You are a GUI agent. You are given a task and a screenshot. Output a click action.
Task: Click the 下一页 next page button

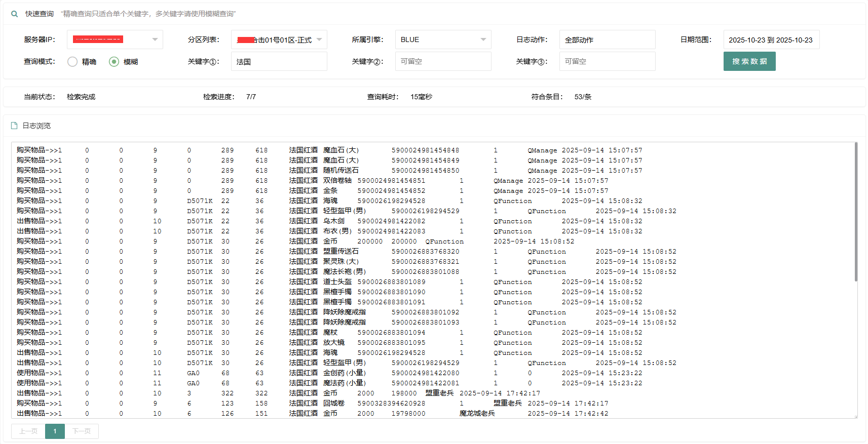pos(82,431)
